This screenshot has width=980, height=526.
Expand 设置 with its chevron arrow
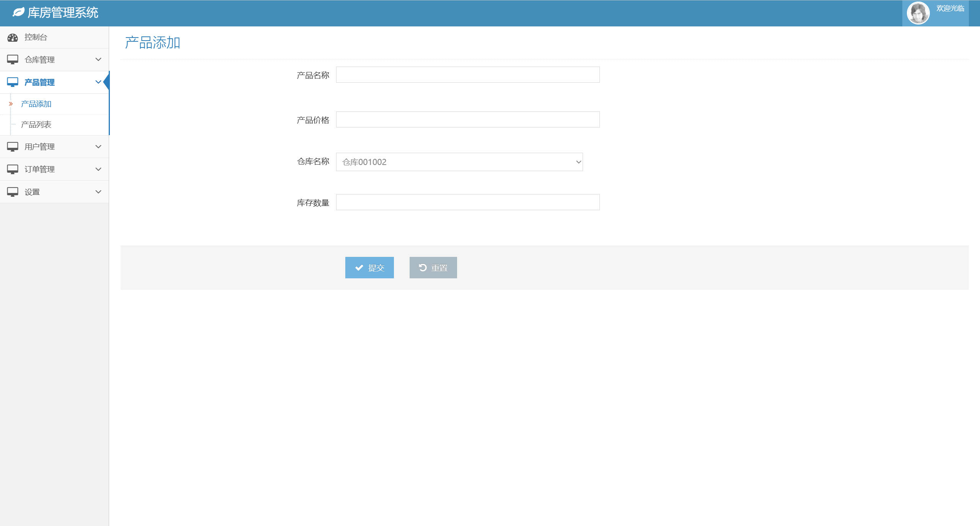tap(98, 192)
